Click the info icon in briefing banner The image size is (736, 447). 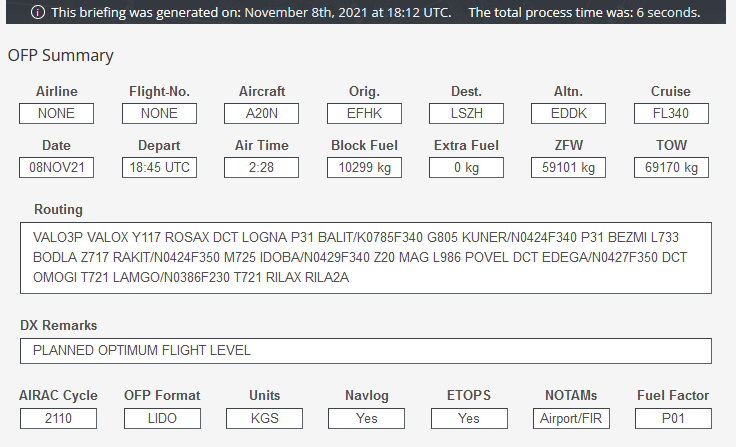coord(38,12)
